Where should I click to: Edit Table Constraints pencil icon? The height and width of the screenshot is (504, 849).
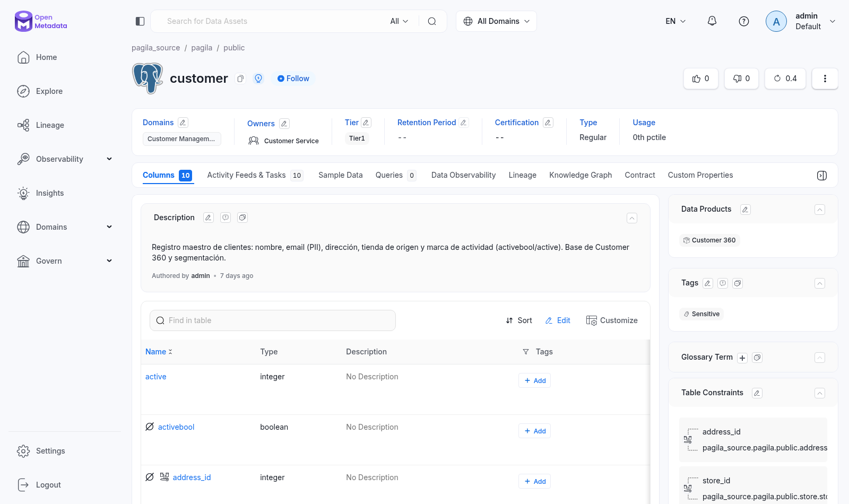757,393
